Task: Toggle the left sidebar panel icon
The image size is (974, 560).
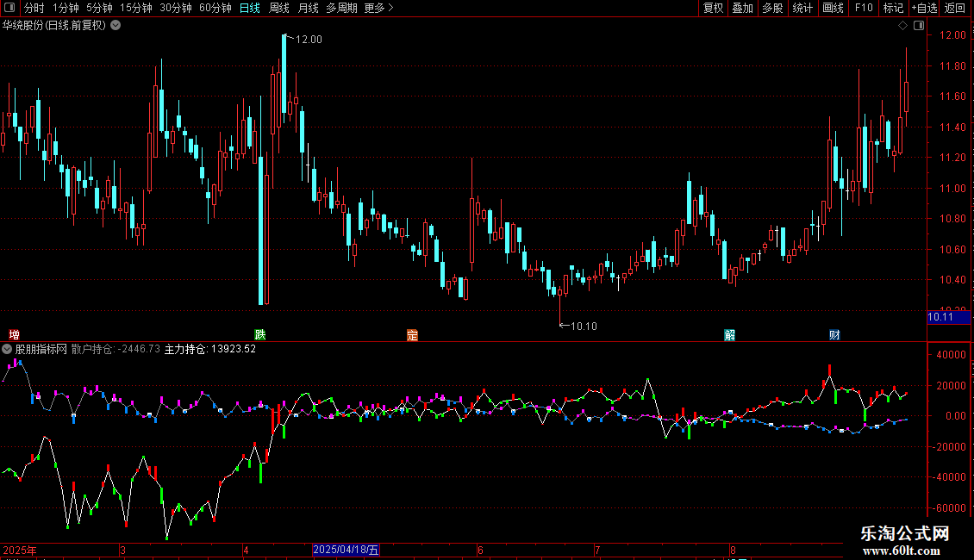Action: click(9, 8)
